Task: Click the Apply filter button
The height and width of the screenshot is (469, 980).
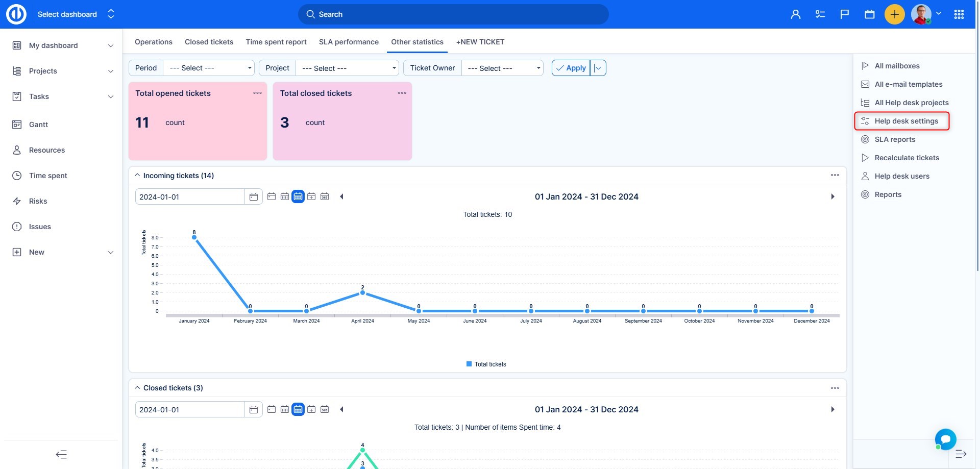Action: (571, 68)
